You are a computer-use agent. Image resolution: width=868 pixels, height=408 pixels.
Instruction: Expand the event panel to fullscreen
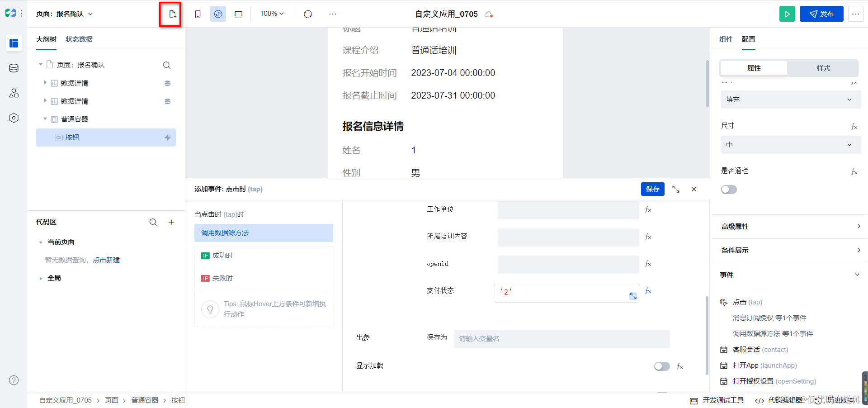[676, 189]
